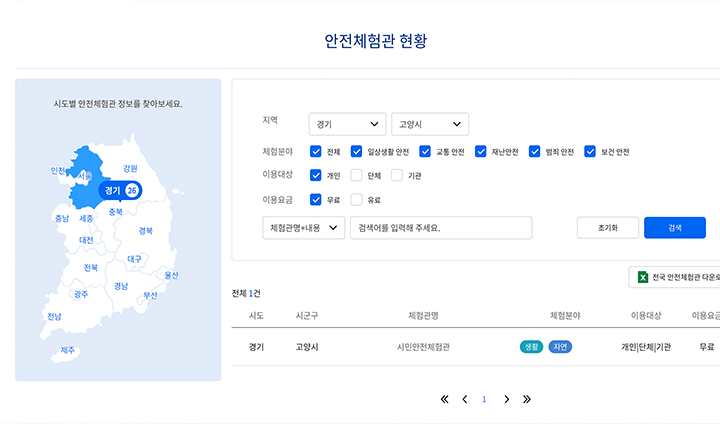The width and height of the screenshot is (720, 424).
Task: Open the 시민안전체험관 entry
Action: point(423,347)
